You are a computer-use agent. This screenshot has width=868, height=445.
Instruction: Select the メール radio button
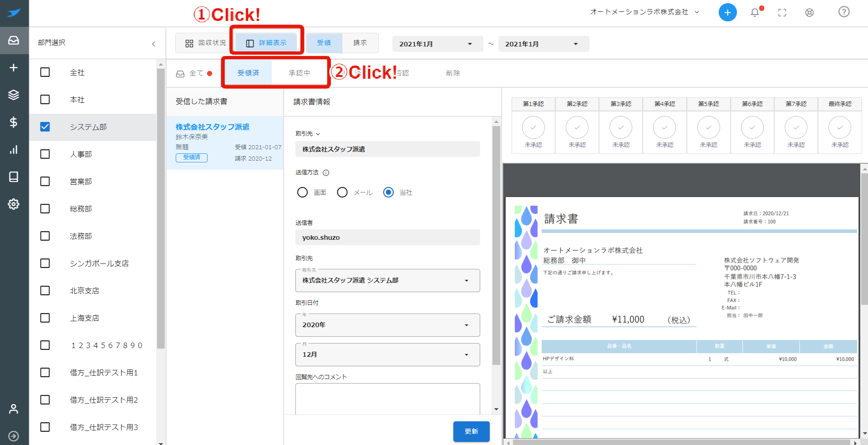point(342,192)
